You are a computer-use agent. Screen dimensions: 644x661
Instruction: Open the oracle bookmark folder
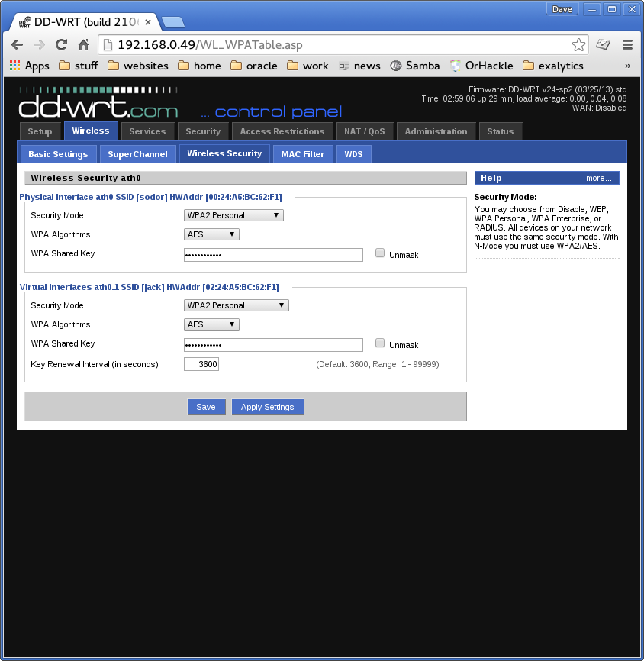(254, 66)
